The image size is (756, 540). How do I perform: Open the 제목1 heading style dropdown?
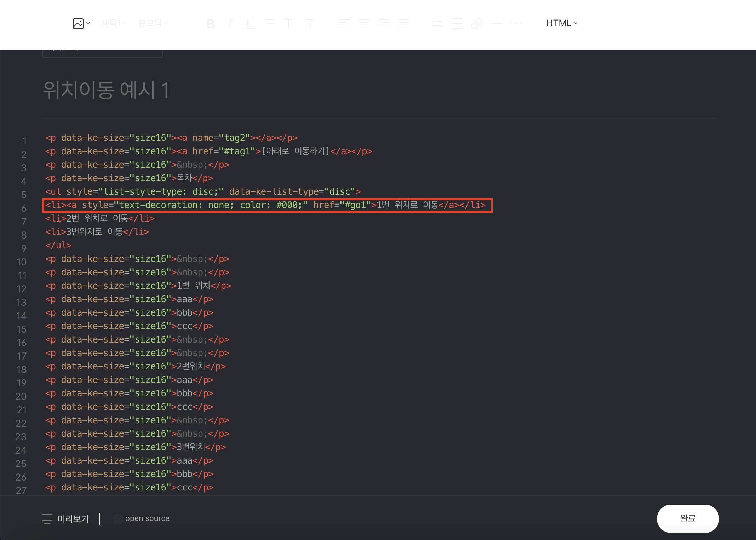point(114,23)
